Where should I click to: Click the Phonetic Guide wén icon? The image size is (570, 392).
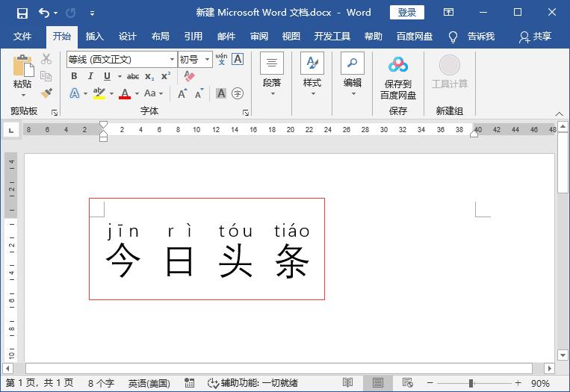click(x=221, y=59)
